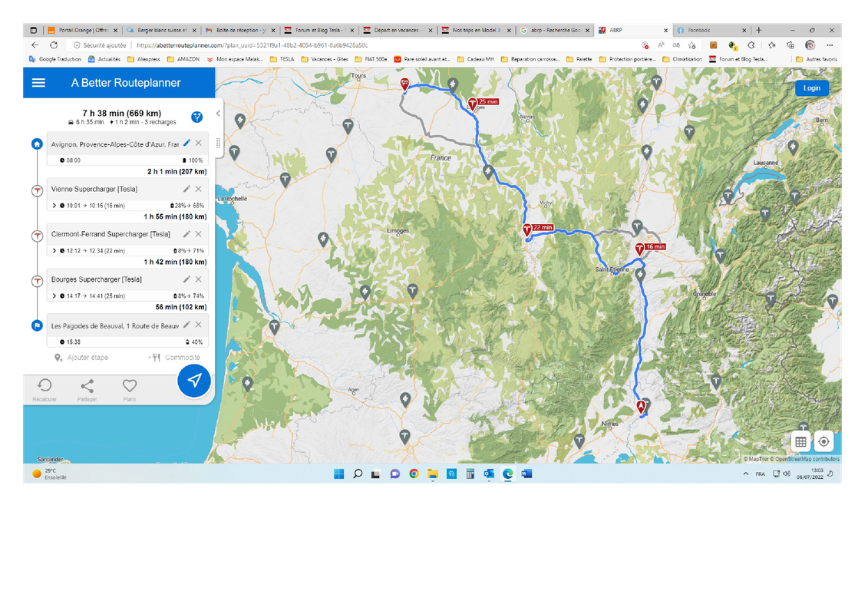Add an amenity stop with Commodité

click(x=173, y=358)
